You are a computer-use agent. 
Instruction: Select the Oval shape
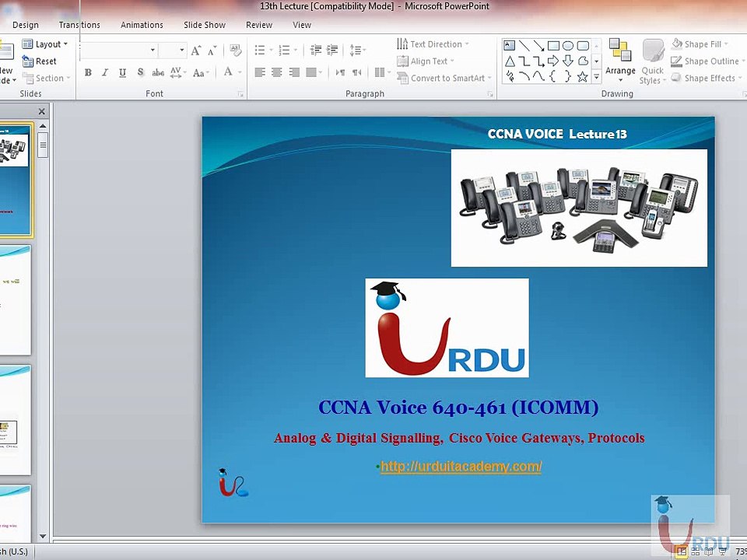[568, 46]
